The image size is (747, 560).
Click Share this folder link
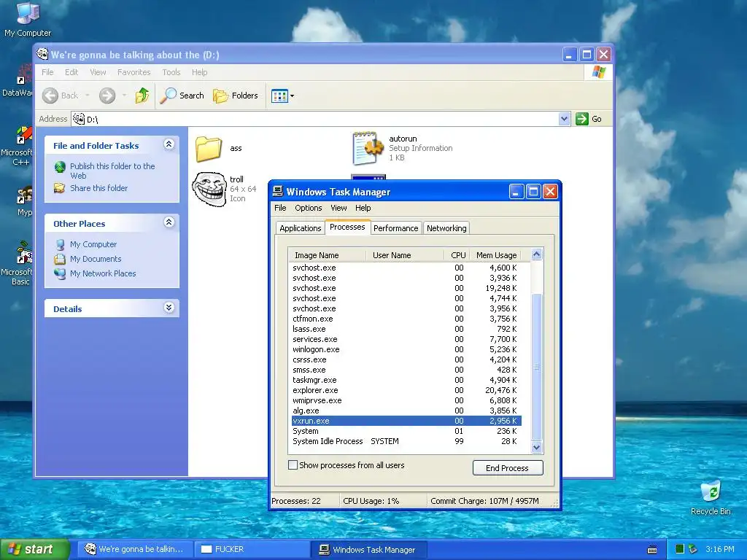tap(98, 188)
